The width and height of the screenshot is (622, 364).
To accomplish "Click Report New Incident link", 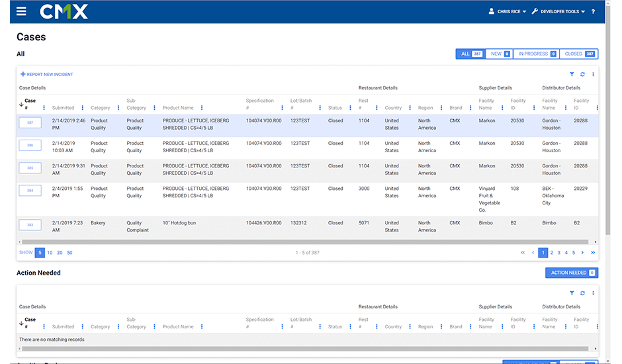I will point(47,75).
